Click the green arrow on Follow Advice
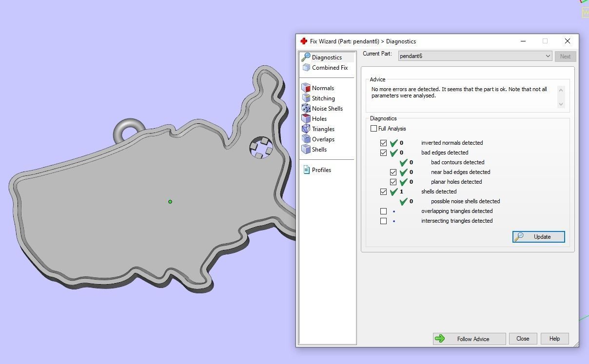Image resolution: width=589 pixels, height=364 pixels. 440,339
